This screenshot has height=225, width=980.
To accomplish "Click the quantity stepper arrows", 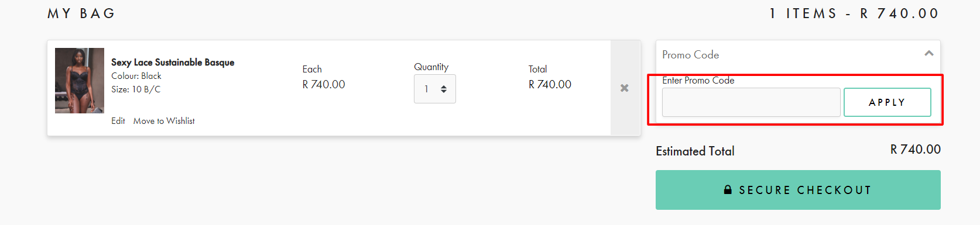I will tap(444, 89).
